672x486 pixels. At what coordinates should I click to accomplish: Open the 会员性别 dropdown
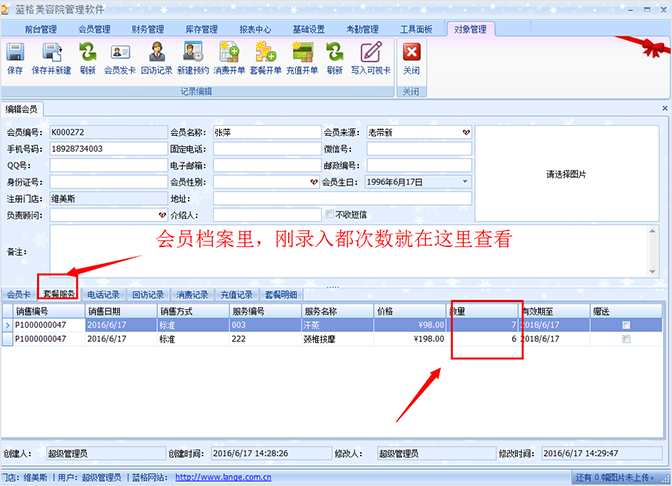click(314, 182)
